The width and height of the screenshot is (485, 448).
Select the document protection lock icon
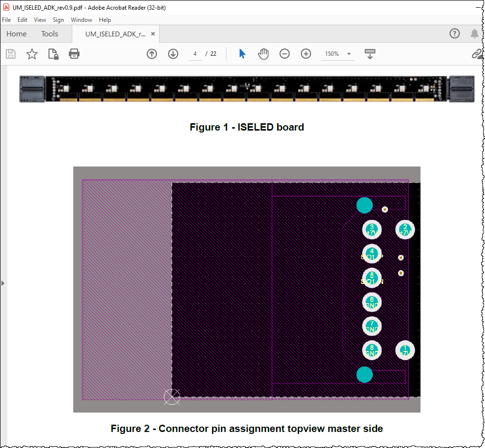[52, 54]
